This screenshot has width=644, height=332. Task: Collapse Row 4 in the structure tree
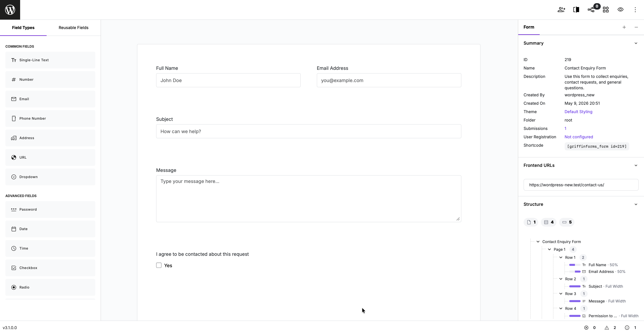pos(561,309)
